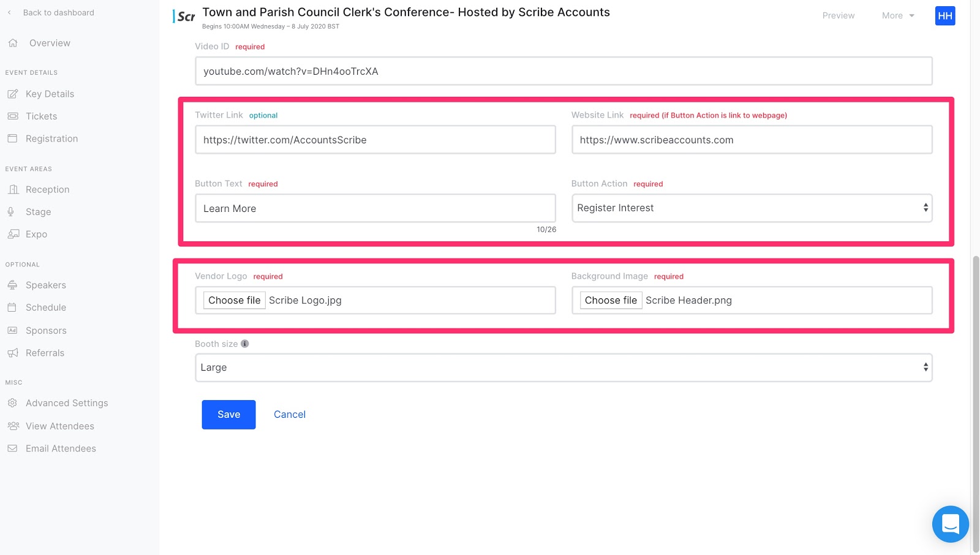980x555 pixels.
Task: Open the Booth size dropdown
Action: pyautogui.click(x=563, y=368)
